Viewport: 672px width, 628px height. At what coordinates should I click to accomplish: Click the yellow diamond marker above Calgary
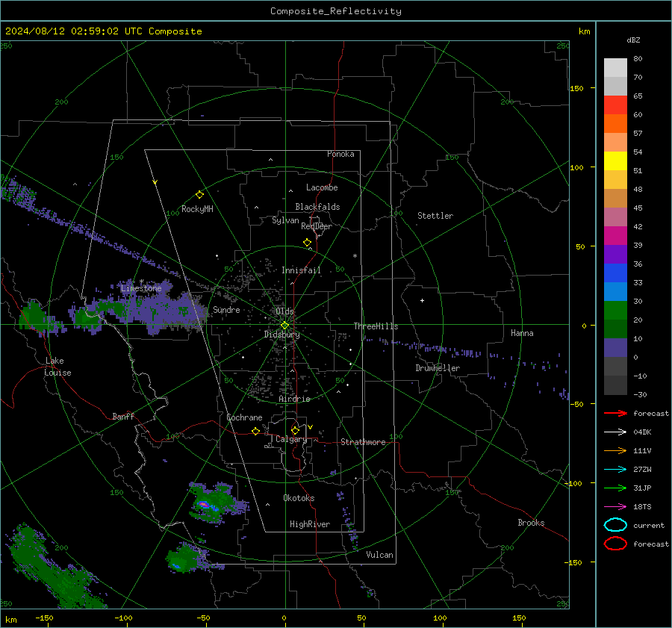[x=295, y=430]
